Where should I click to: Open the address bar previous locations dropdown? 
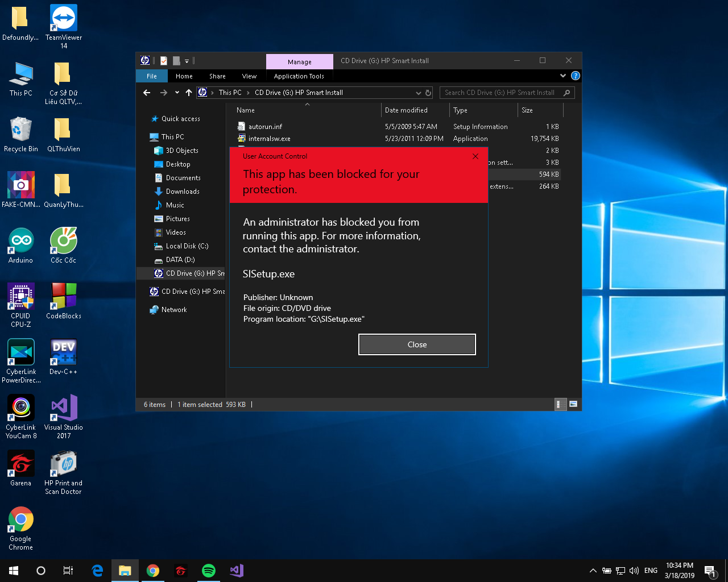(419, 93)
